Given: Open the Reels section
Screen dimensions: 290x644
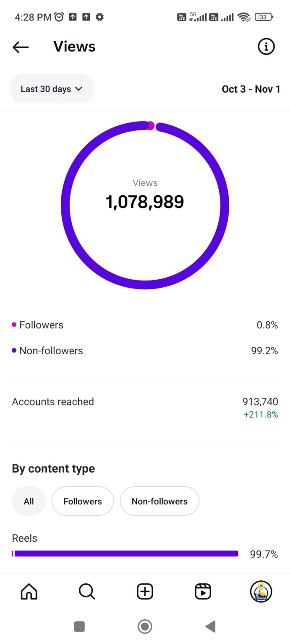Looking at the screenshot, I should coord(203,591).
